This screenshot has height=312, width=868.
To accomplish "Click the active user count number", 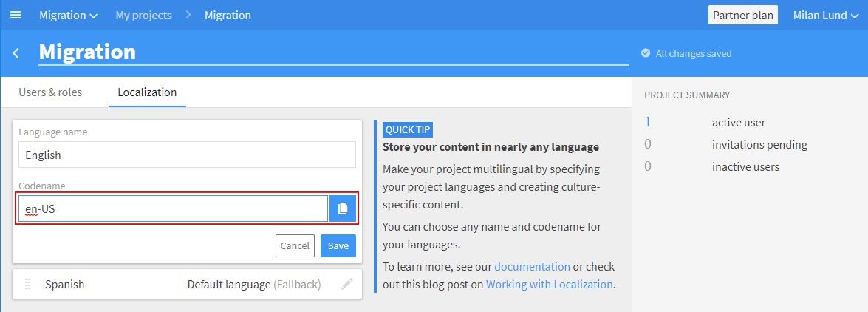I will point(648,122).
